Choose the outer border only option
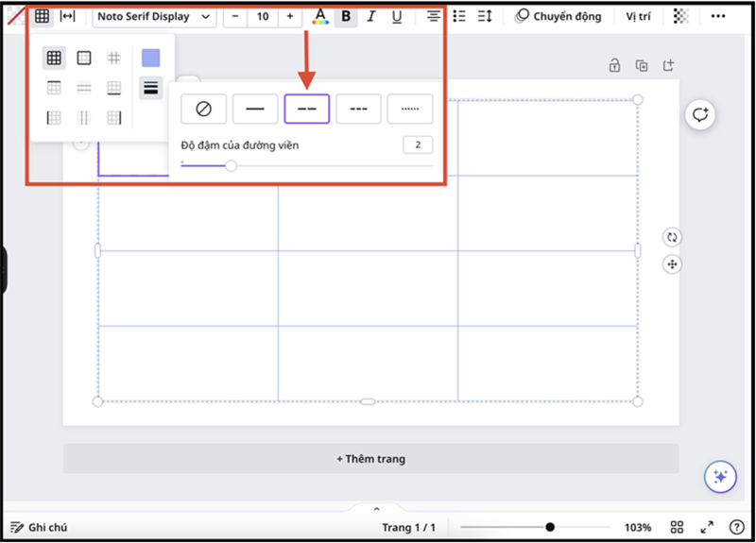Image resolution: width=756 pixels, height=543 pixels. click(x=84, y=59)
